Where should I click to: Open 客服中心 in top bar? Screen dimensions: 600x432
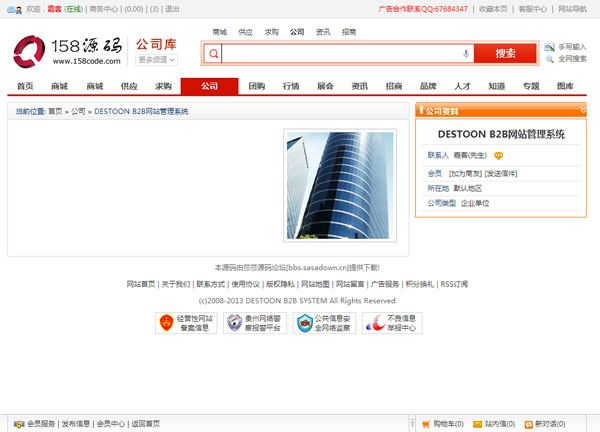(532, 9)
